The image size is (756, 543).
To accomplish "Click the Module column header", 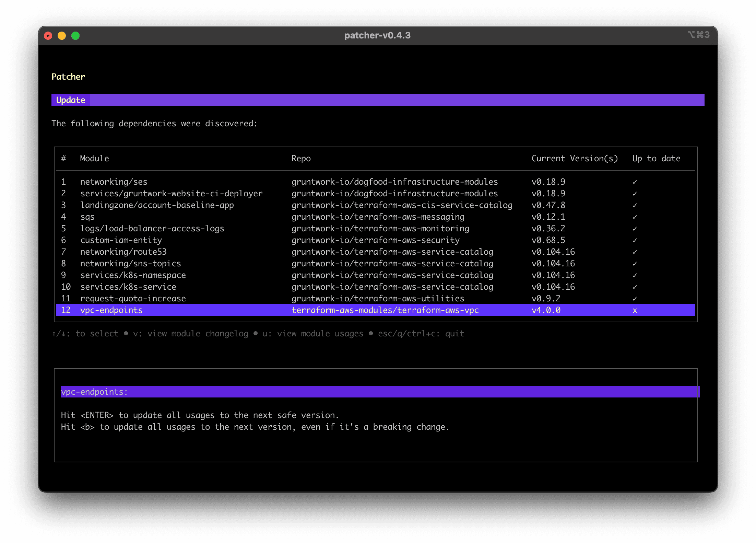I will pyautogui.click(x=94, y=158).
